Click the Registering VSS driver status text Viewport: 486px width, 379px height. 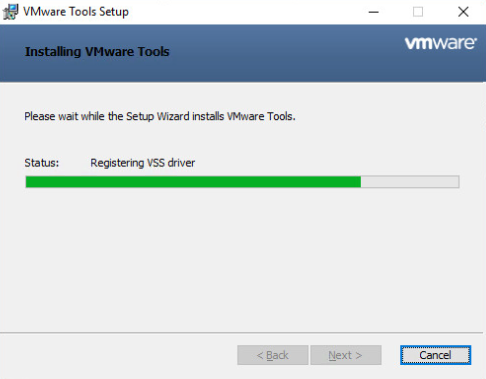pos(143,163)
